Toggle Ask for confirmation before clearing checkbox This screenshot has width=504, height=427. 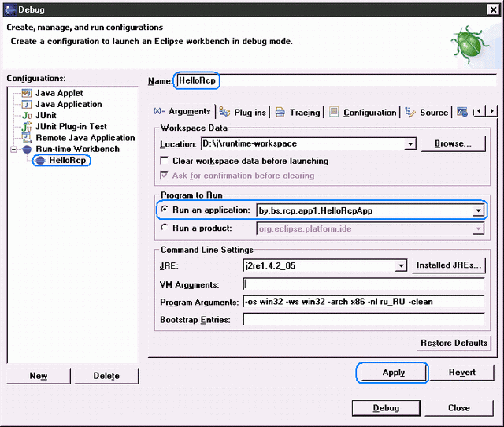pos(165,175)
